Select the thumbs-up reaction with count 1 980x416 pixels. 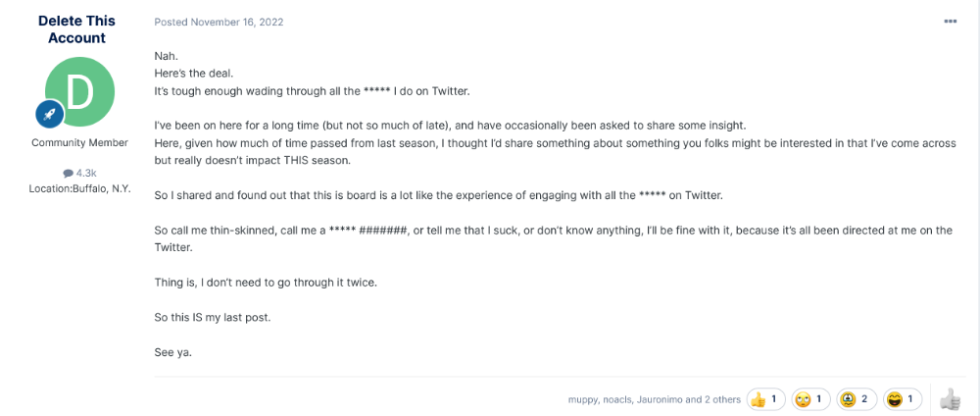(765, 398)
